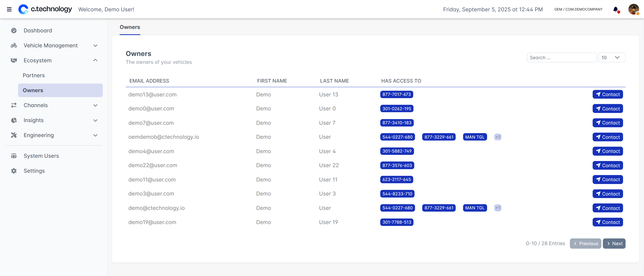Collapse the Ecosystem section chevron
644x276 pixels.
[x=95, y=60]
